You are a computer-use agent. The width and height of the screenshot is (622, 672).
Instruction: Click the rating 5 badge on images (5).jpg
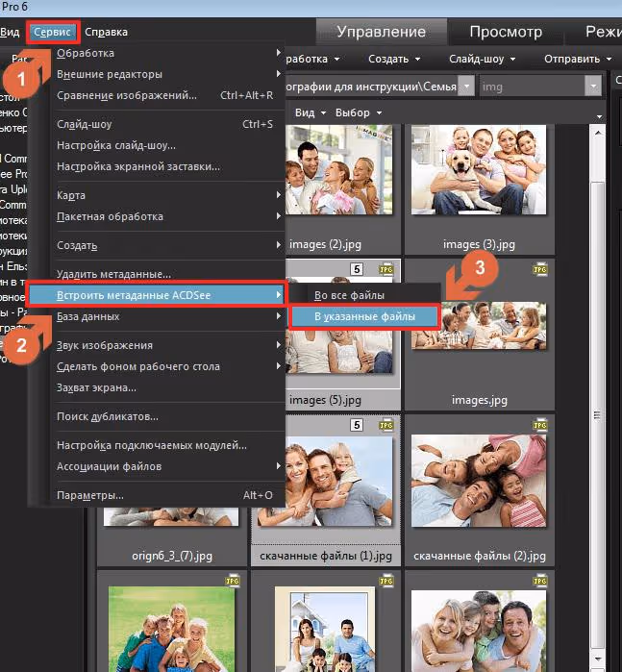[x=357, y=269]
